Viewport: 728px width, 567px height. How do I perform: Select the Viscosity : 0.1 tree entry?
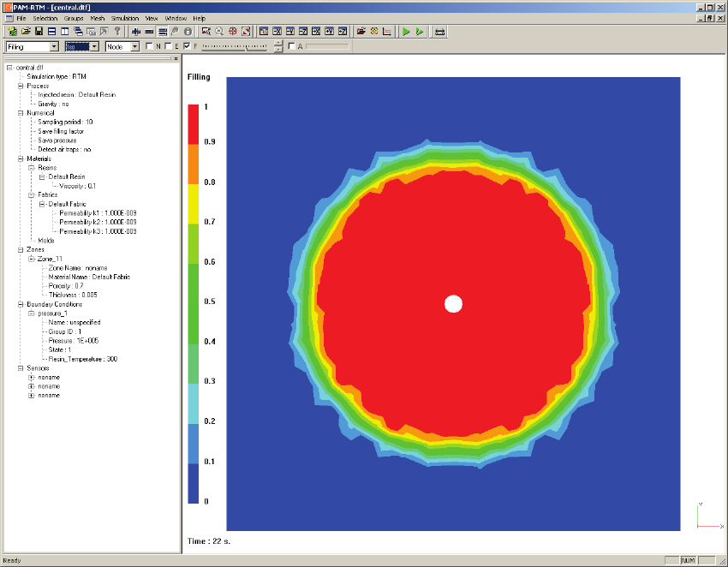(x=77, y=186)
